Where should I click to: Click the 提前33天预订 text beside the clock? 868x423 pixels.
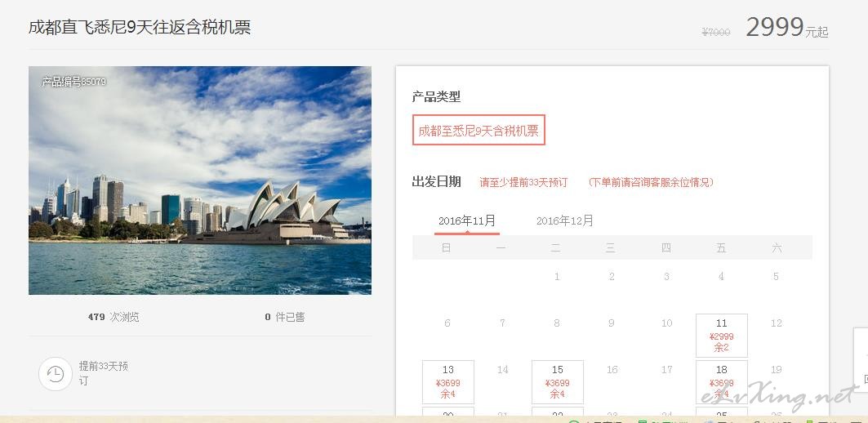104,373
